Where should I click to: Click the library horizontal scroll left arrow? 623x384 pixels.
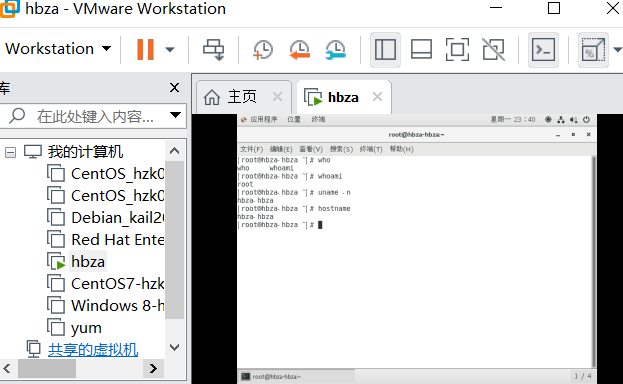8,368
